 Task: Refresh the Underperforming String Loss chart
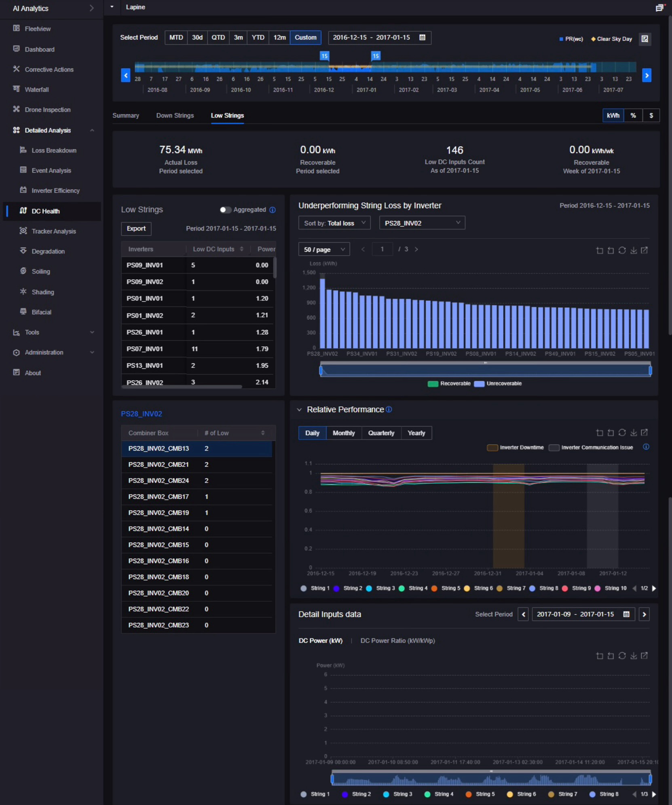(622, 250)
